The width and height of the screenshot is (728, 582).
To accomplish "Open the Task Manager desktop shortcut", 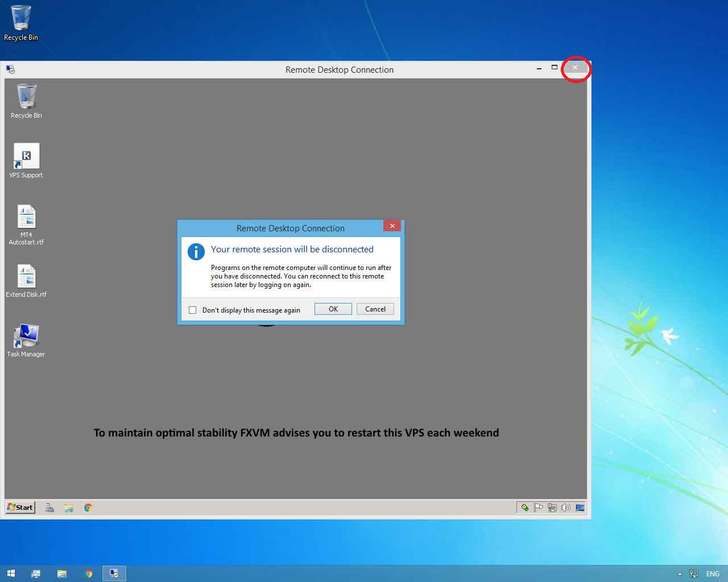I will pyautogui.click(x=26, y=336).
